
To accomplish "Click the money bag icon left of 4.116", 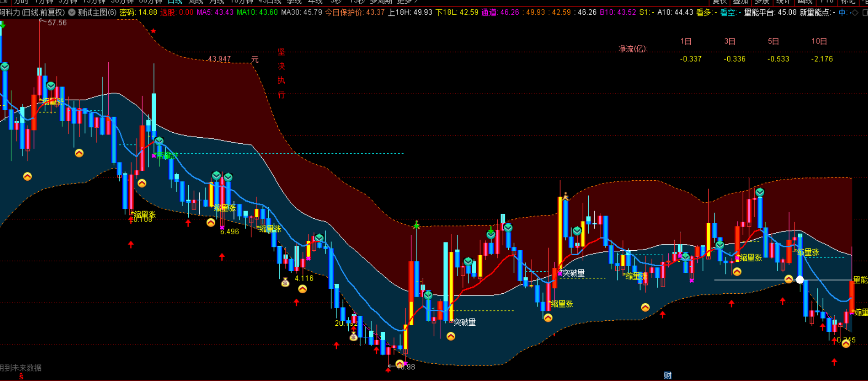I will pos(285,282).
